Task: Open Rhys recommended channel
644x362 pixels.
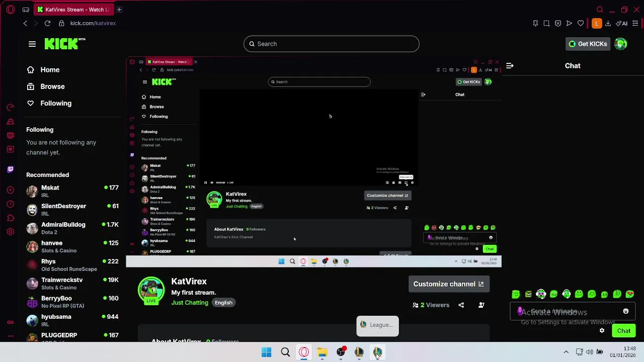Action: (x=72, y=265)
